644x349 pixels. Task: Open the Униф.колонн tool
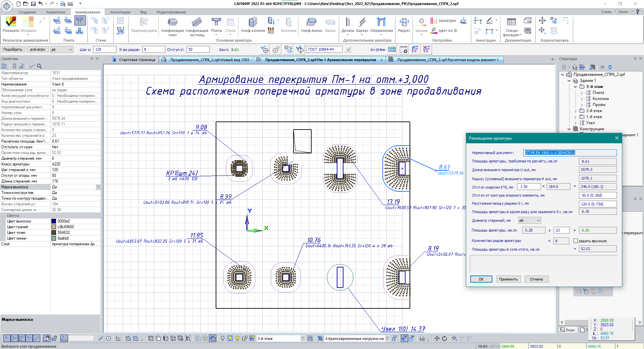pyautogui.click(x=253, y=24)
